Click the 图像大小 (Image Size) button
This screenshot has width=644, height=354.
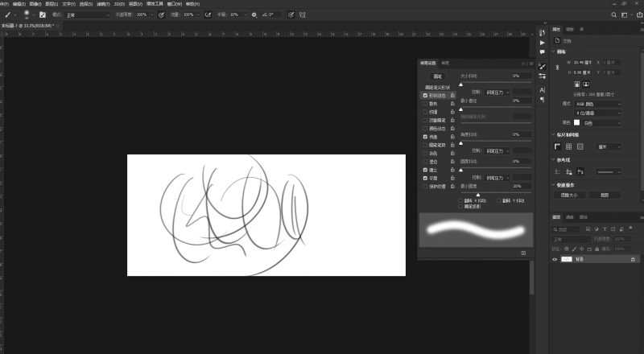[x=570, y=195]
